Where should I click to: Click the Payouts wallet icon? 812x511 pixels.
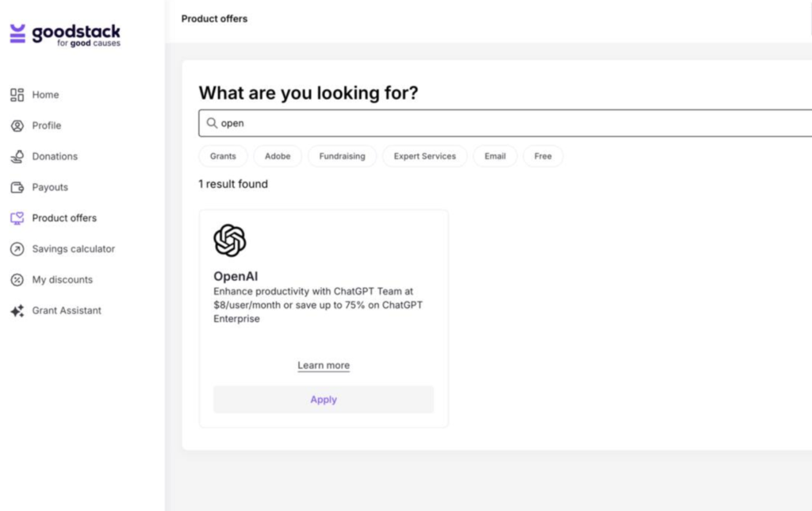(17, 187)
